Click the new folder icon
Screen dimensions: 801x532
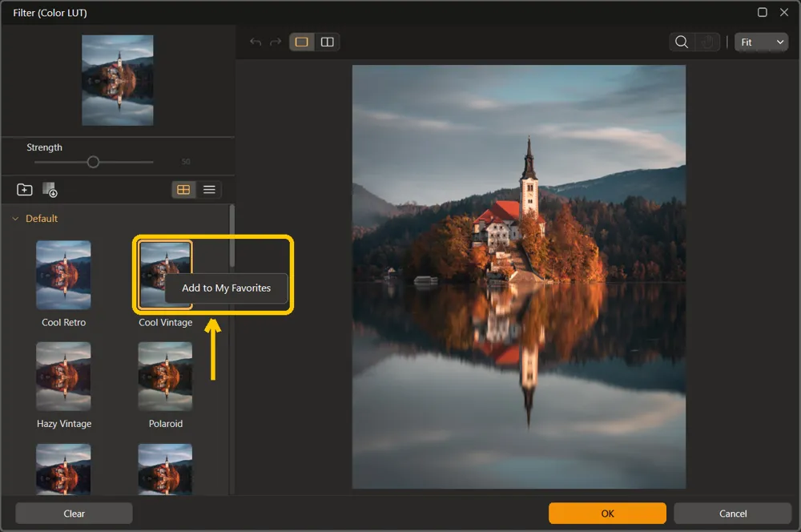[x=25, y=190]
